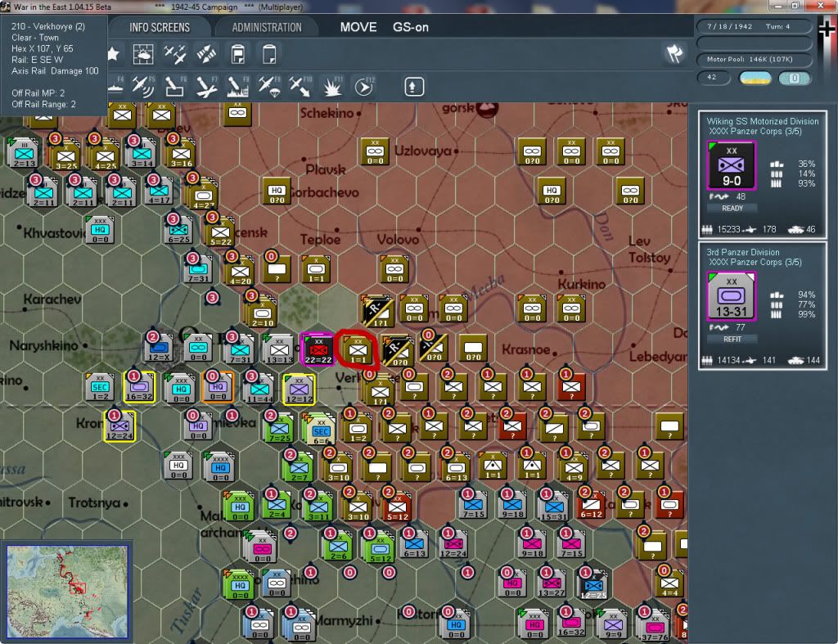Viewport: 838px width, 644px height.
Task: Click the 42 admin points field
Action: click(714, 78)
